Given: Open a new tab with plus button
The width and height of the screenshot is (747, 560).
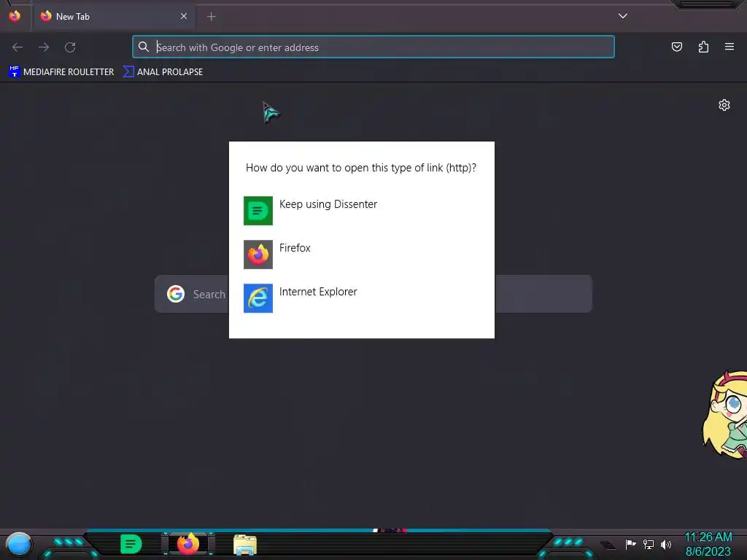Looking at the screenshot, I should [x=211, y=17].
